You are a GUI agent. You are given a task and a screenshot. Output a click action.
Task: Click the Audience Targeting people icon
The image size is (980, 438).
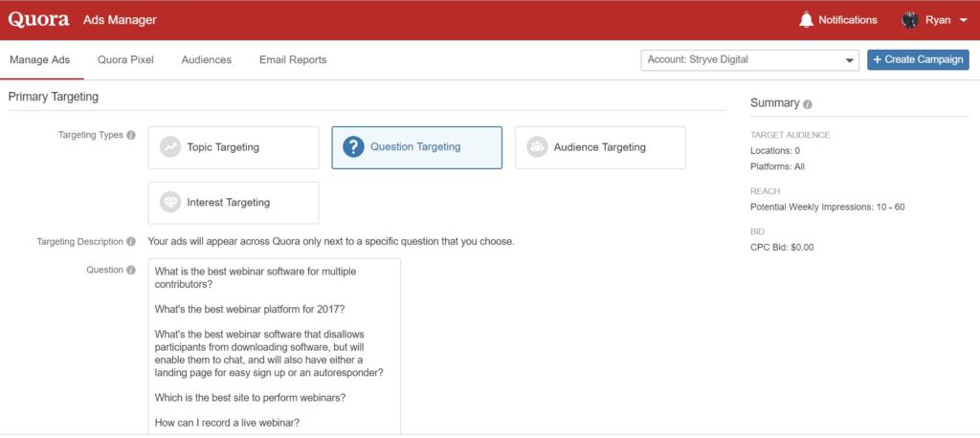(x=537, y=147)
